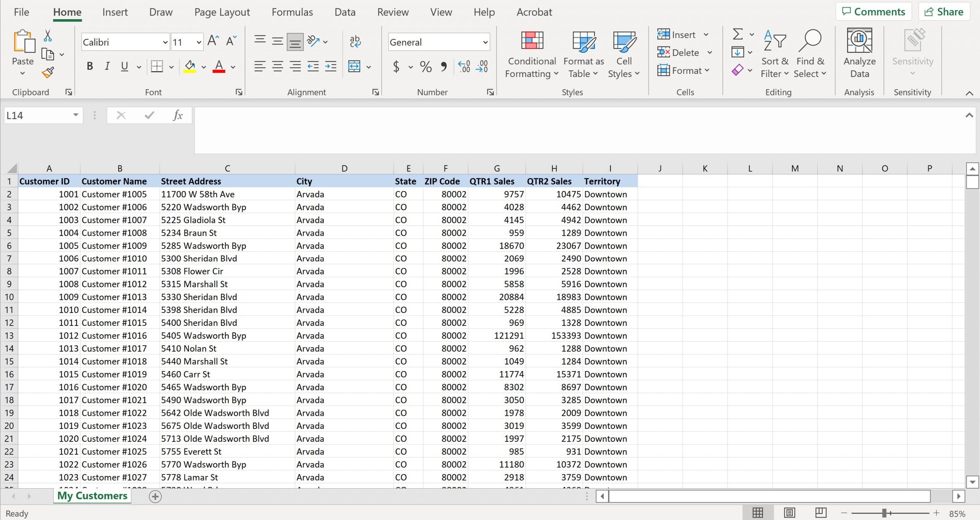Toggle Italic formatting on selected cell
The width and height of the screenshot is (980, 520).
coord(108,67)
